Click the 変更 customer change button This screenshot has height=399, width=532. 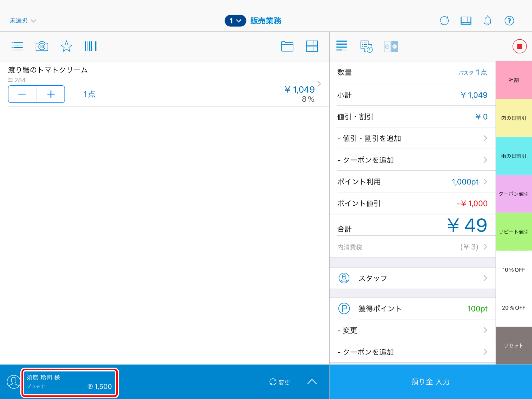tap(279, 382)
